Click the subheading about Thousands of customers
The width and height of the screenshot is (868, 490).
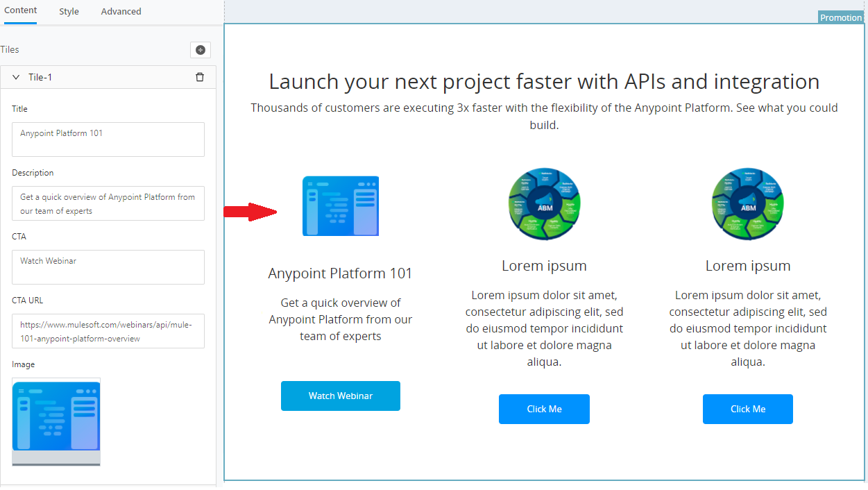[x=544, y=117]
